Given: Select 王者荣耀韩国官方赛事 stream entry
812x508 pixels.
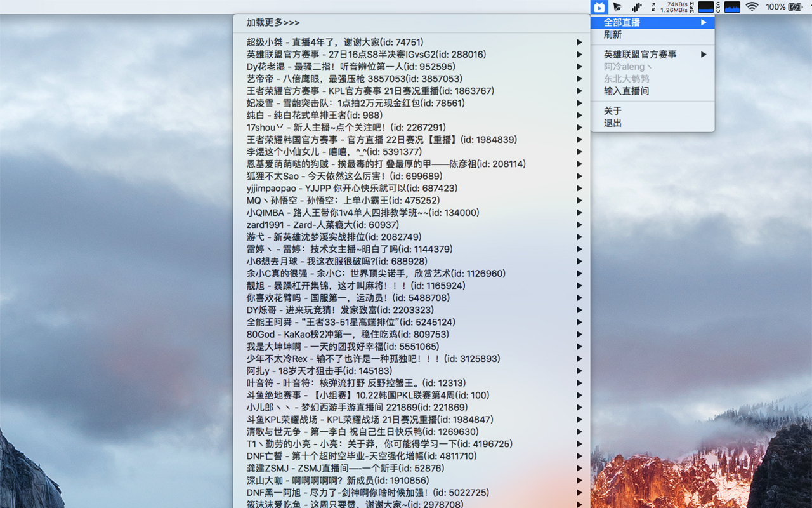Looking at the screenshot, I should pyautogui.click(x=412, y=140).
